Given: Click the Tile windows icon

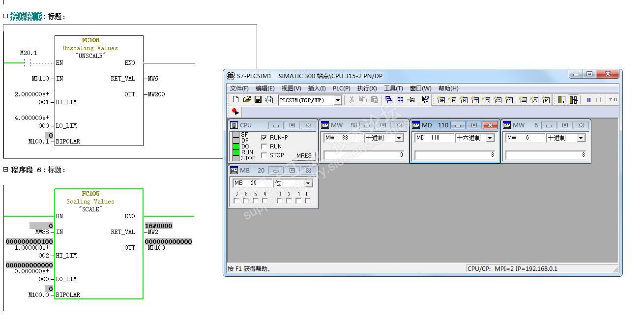Looking at the screenshot, I should point(400,100).
